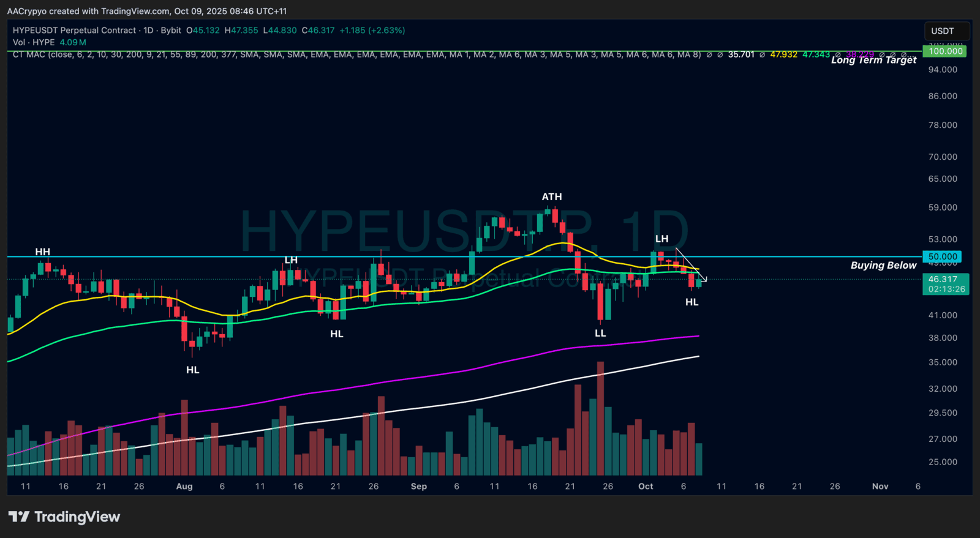Click the Sep label on the time axis

click(x=419, y=487)
